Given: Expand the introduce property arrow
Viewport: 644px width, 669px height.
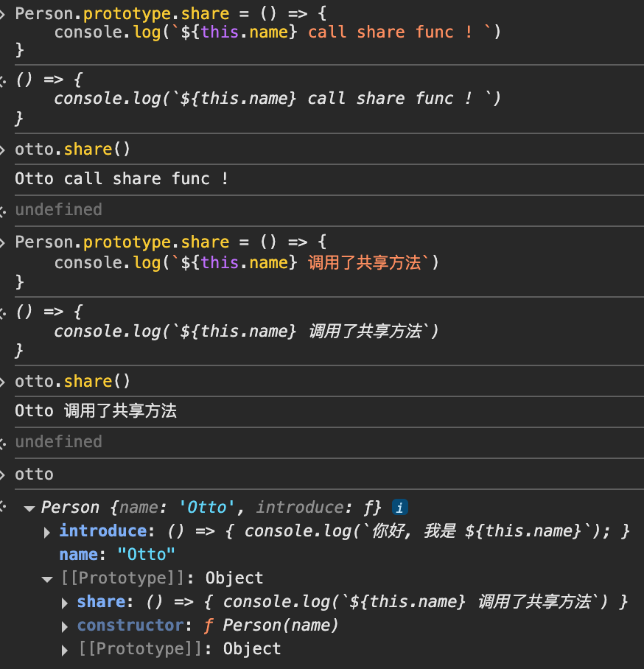Looking at the screenshot, I should 47,531.
